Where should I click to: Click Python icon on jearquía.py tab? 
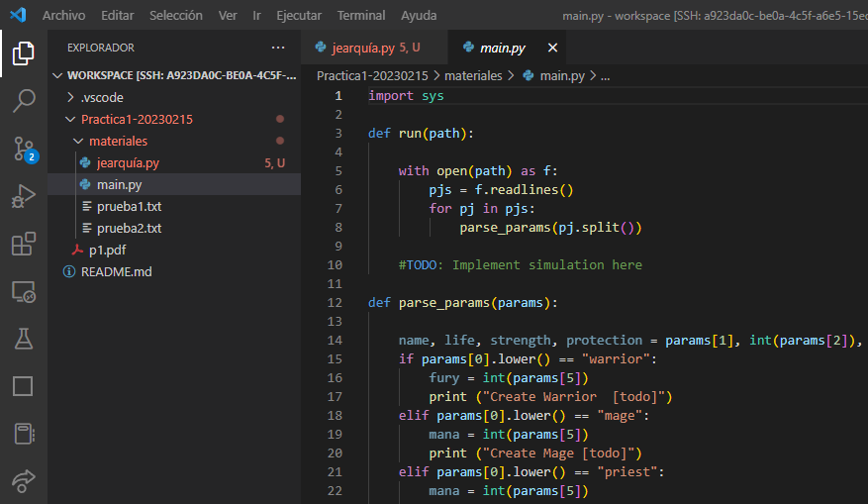coord(321,48)
